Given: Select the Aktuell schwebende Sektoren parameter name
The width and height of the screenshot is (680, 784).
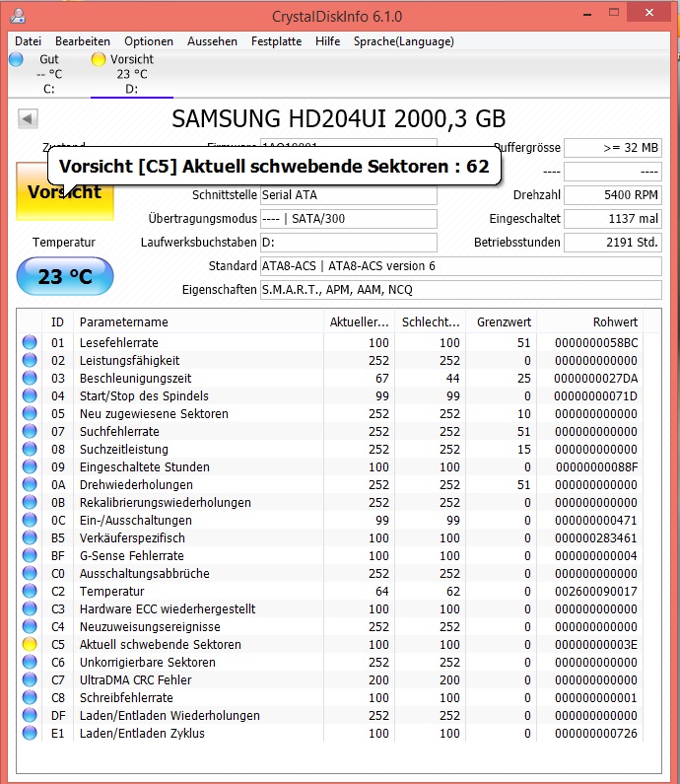Looking at the screenshot, I should (x=161, y=645).
